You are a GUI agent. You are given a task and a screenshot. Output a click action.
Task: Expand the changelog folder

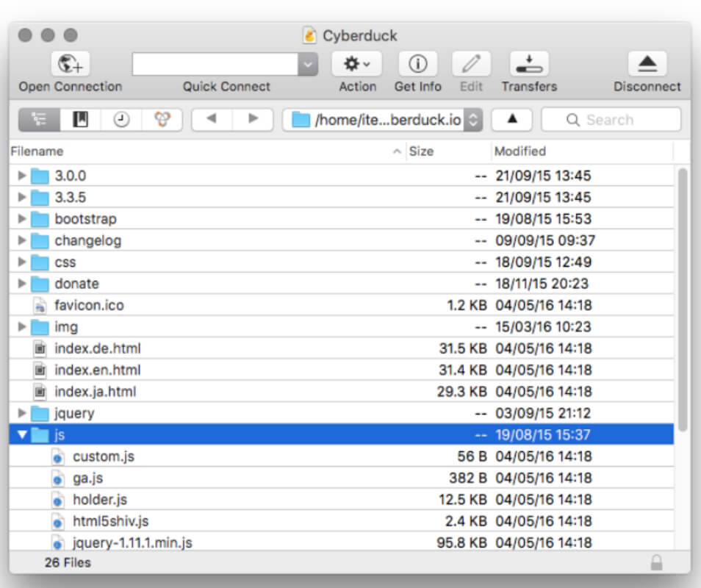coord(21,240)
